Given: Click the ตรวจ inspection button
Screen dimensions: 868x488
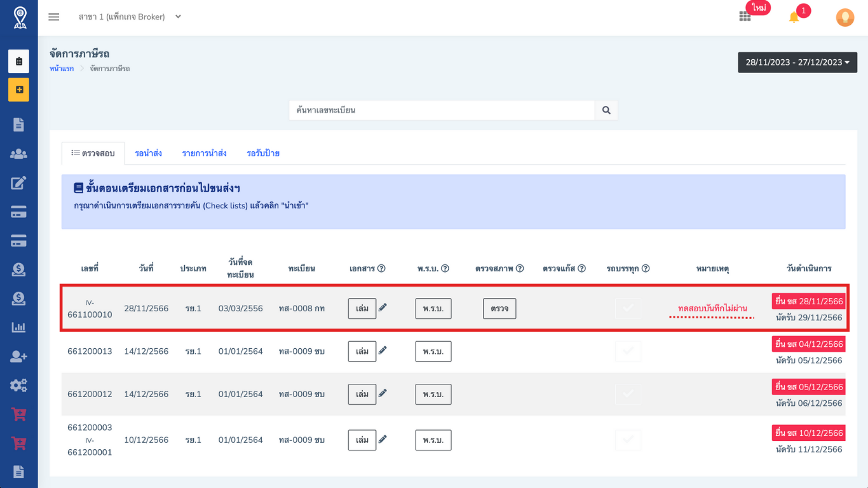Looking at the screenshot, I should point(499,308).
